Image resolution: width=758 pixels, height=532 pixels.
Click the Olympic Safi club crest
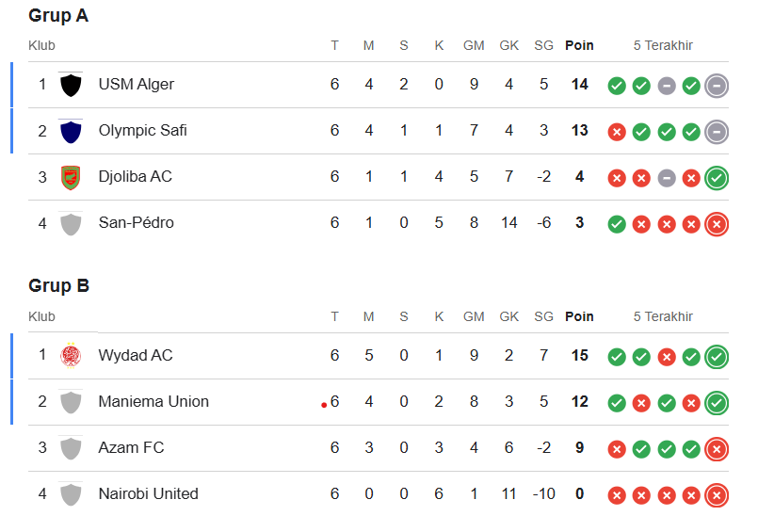tap(71, 131)
